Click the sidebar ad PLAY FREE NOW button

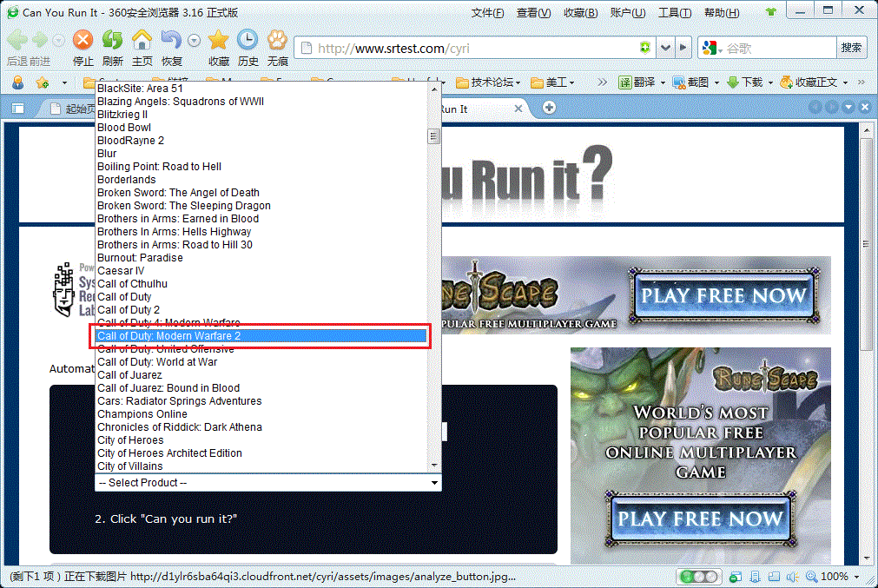point(700,519)
